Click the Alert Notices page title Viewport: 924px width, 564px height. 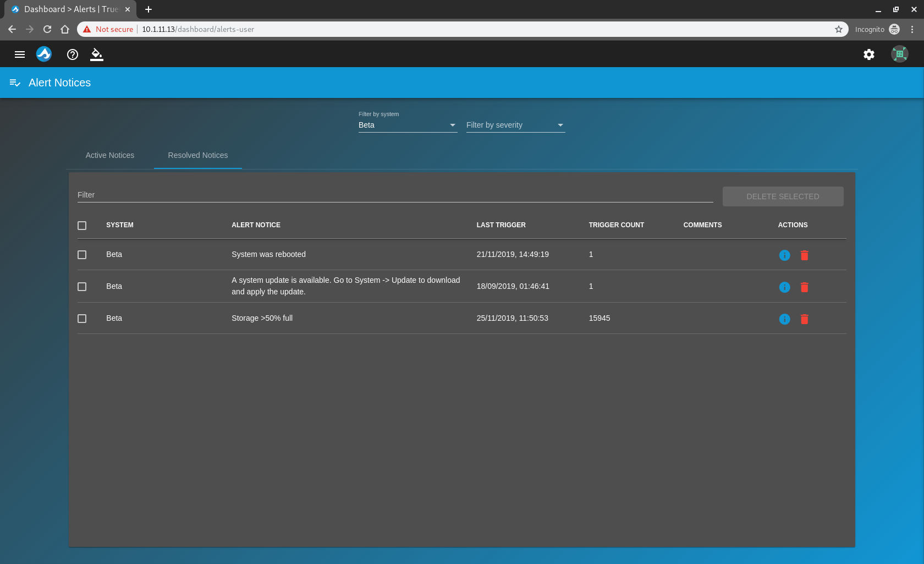tap(59, 83)
